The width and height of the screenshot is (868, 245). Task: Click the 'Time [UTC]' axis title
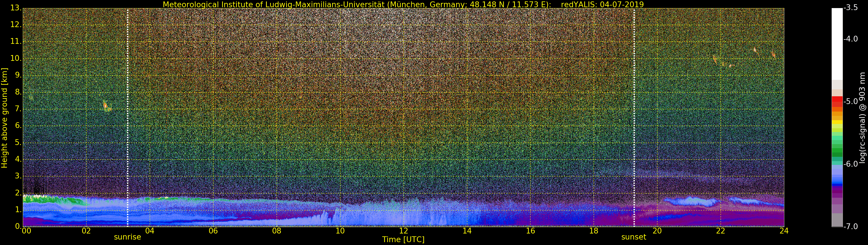point(403,240)
